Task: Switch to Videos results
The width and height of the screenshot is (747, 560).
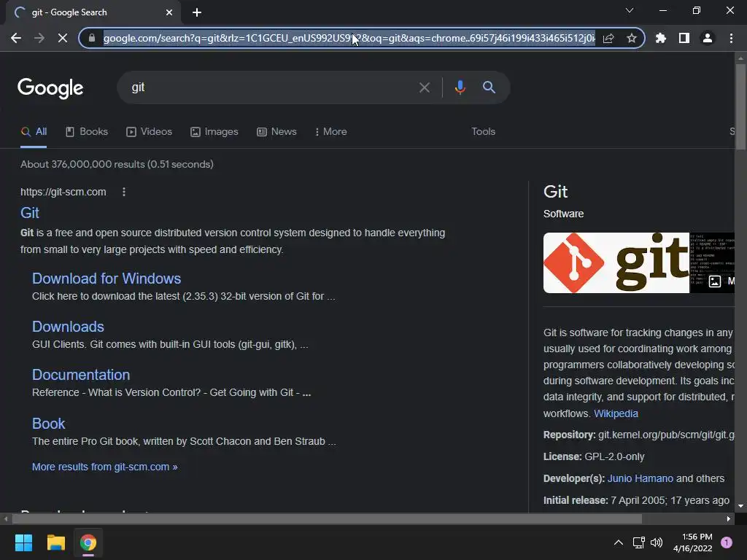Action: (x=149, y=132)
